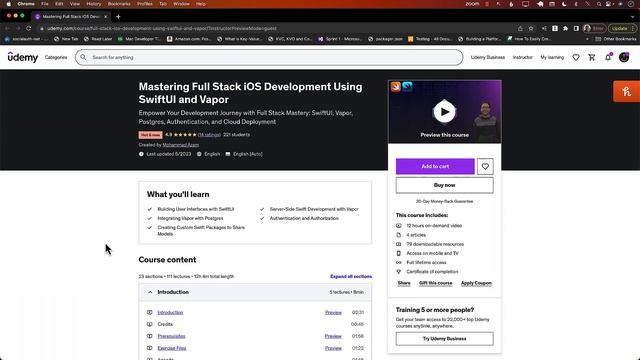Close the Mastering Full Stack iOS tab
The image size is (640, 360).
(105, 17)
